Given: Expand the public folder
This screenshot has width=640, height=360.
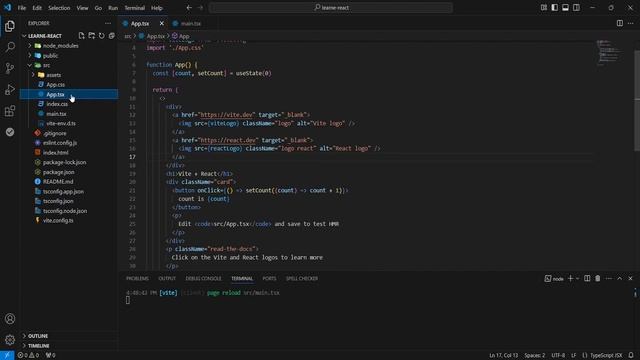Looking at the screenshot, I should pos(30,56).
